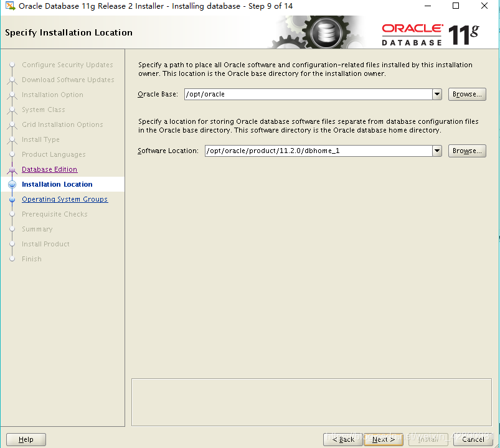Click the Installation Location step bullet icon

tap(12, 184)
